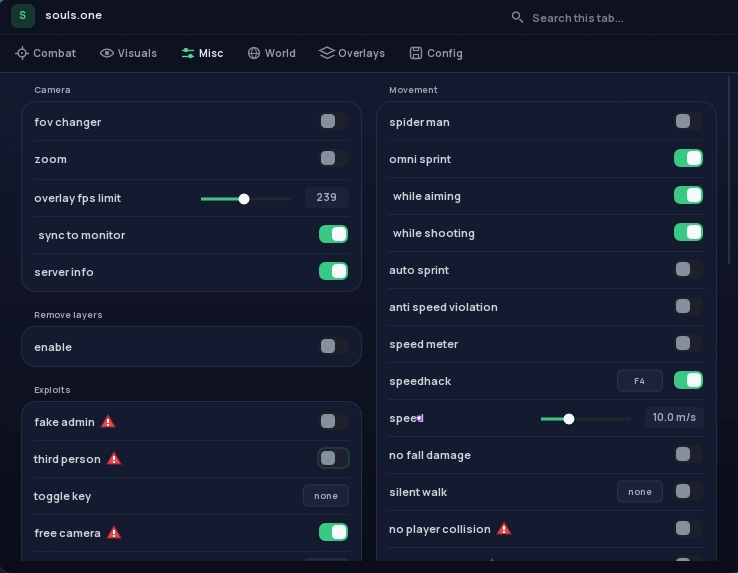Click the Movement section heading

[413, 90]
